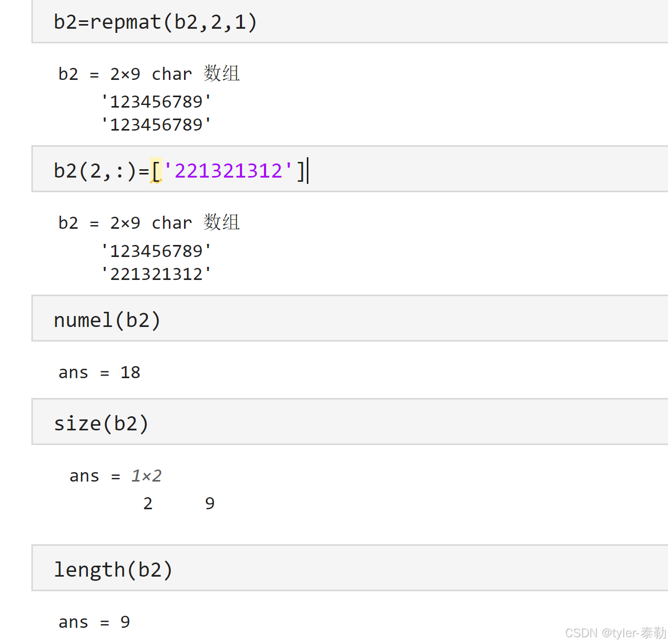Click the purple '221321312' string in code
The image size is (668, 644).
click(x=228, y=171)
